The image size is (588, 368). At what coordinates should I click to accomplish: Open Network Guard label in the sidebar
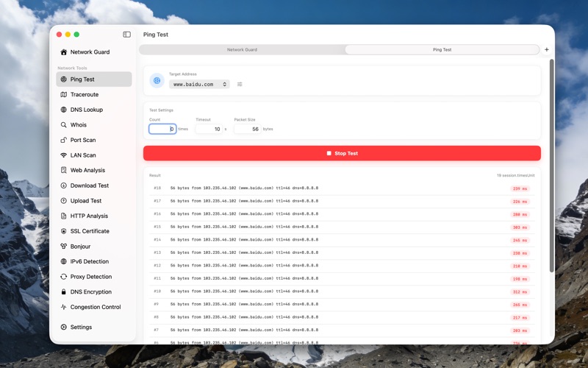coord(90,52)
